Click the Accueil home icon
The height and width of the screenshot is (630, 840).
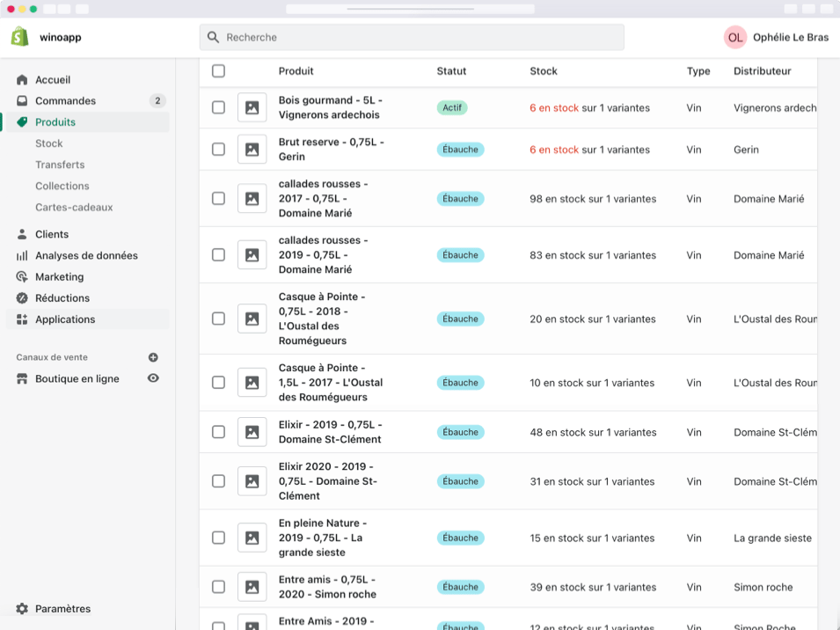[x=22, y=80]
